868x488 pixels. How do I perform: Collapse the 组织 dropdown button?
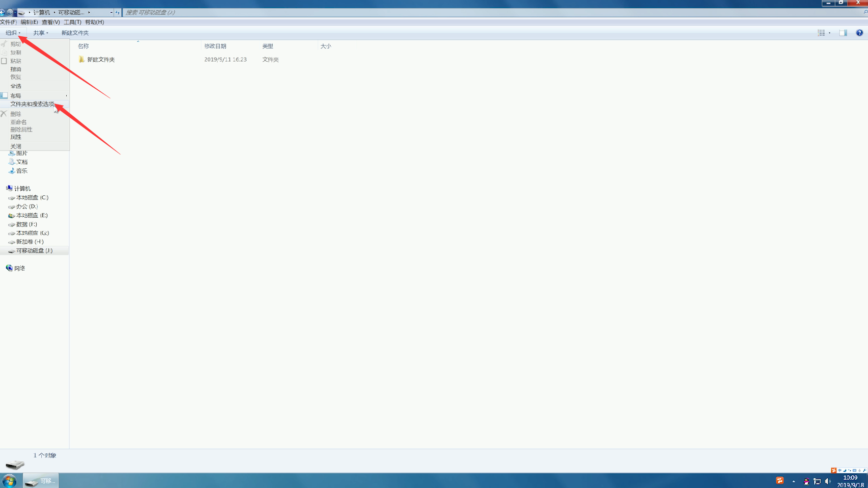[x=13, y=33]
